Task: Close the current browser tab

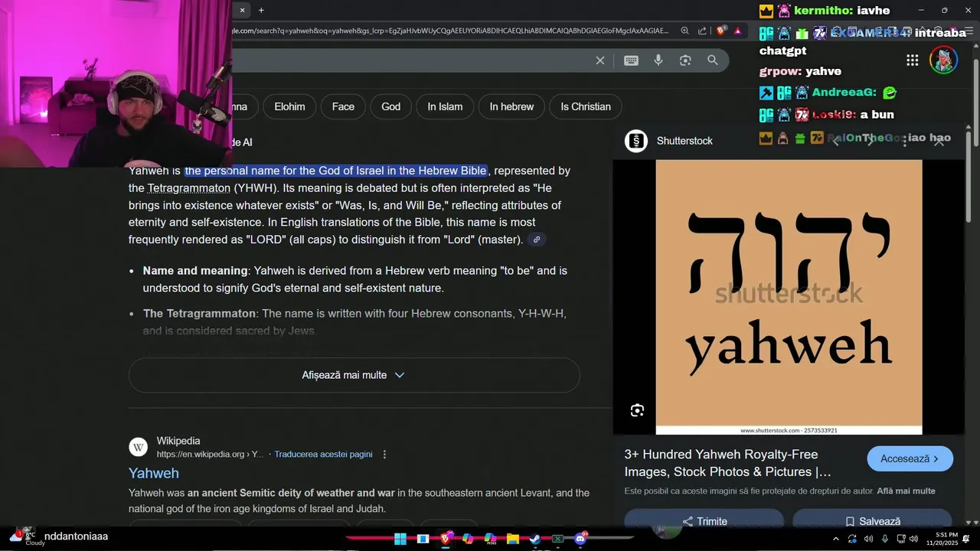Action: point(242,10)
